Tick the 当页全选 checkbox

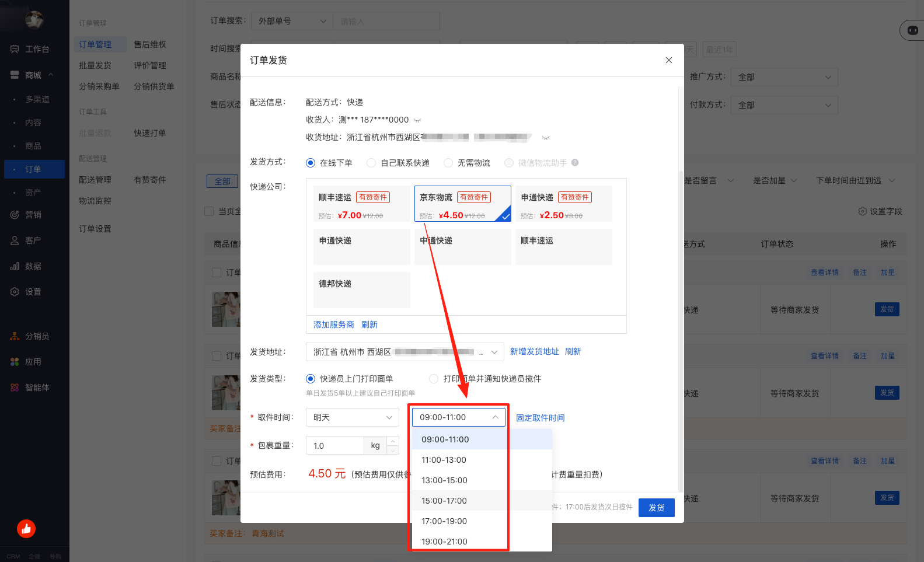(209, 211)
